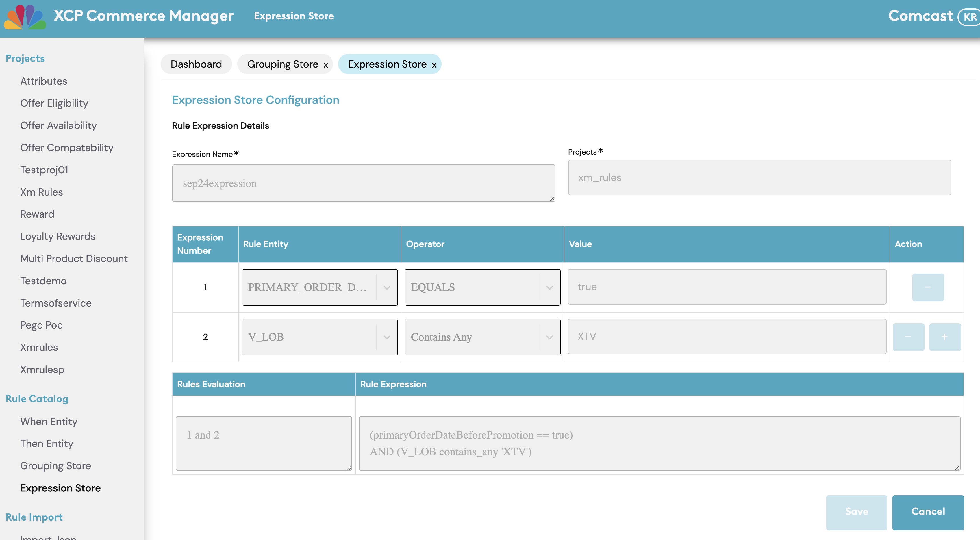
Task: Click the Comcast label in header
Action: (921, 16)
